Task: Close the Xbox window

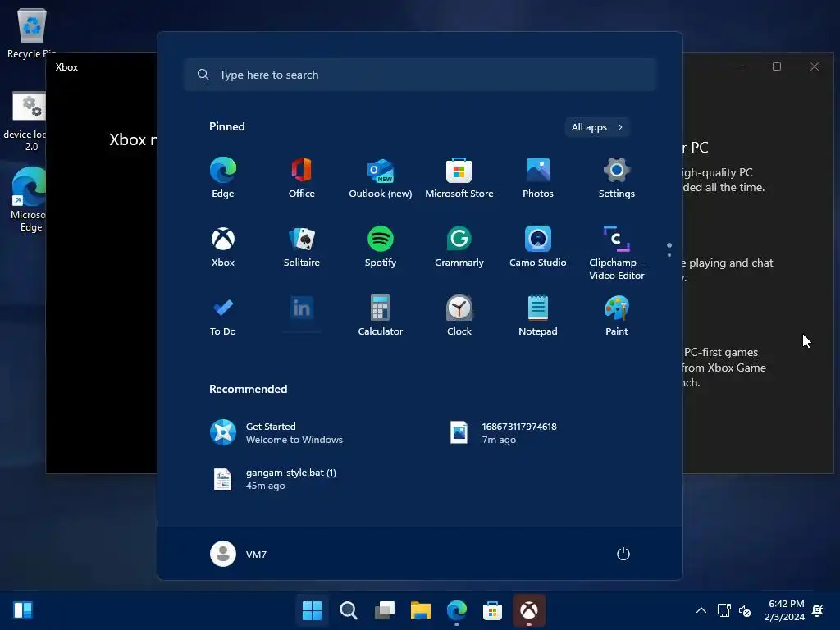Action: coord(815,66)
